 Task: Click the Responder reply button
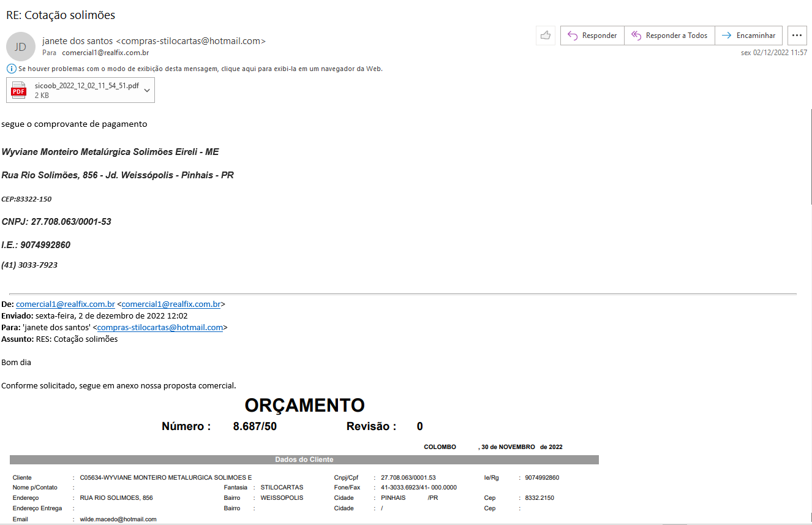(592, 36)
